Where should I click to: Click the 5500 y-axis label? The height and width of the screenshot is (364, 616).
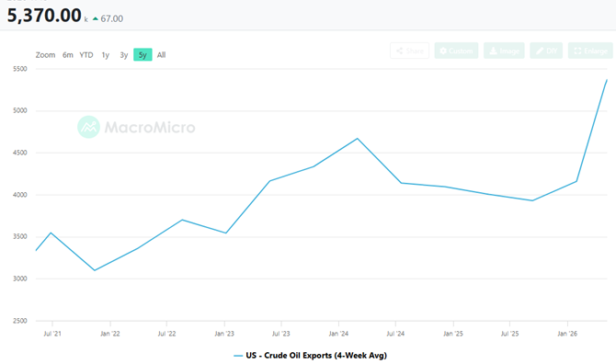20,69
